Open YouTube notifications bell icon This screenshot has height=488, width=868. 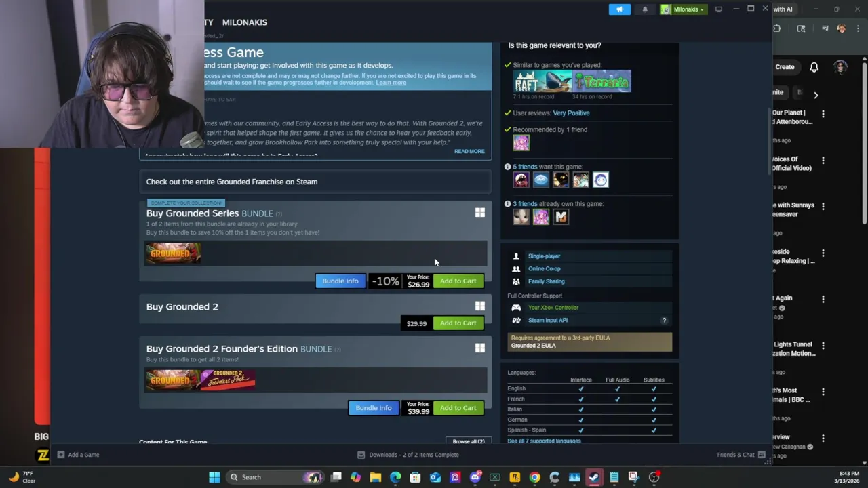coord(814,67)
